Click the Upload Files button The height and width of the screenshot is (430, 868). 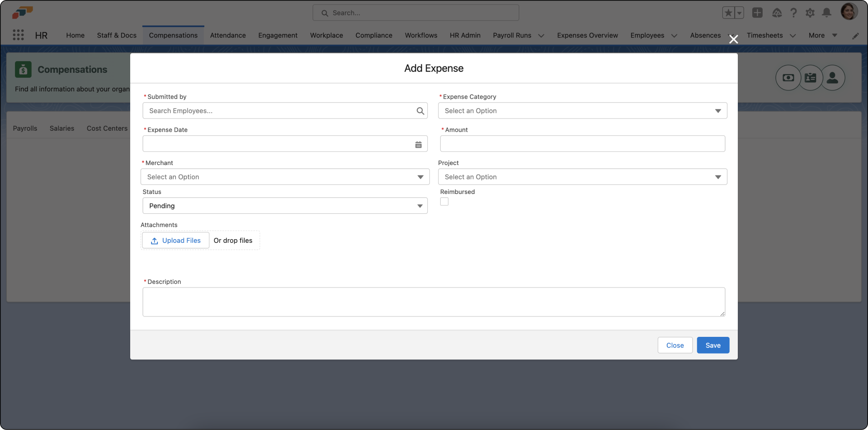175,240
